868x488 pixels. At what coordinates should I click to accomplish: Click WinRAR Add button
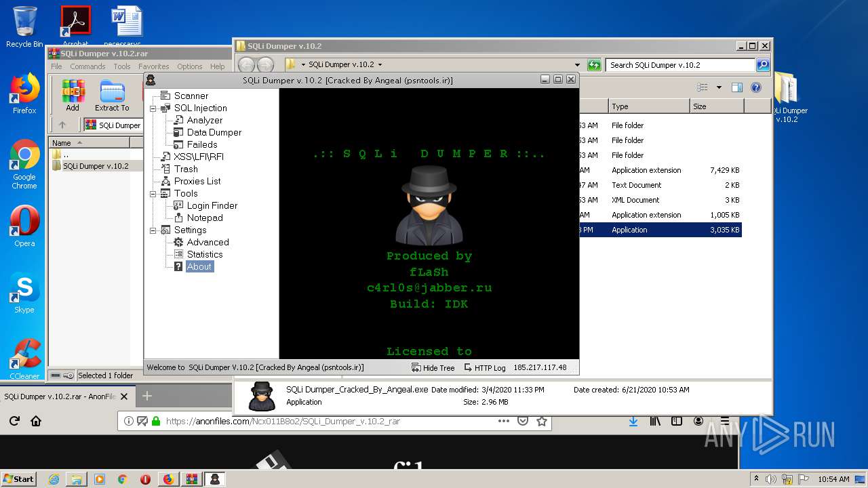pos(73,96)
